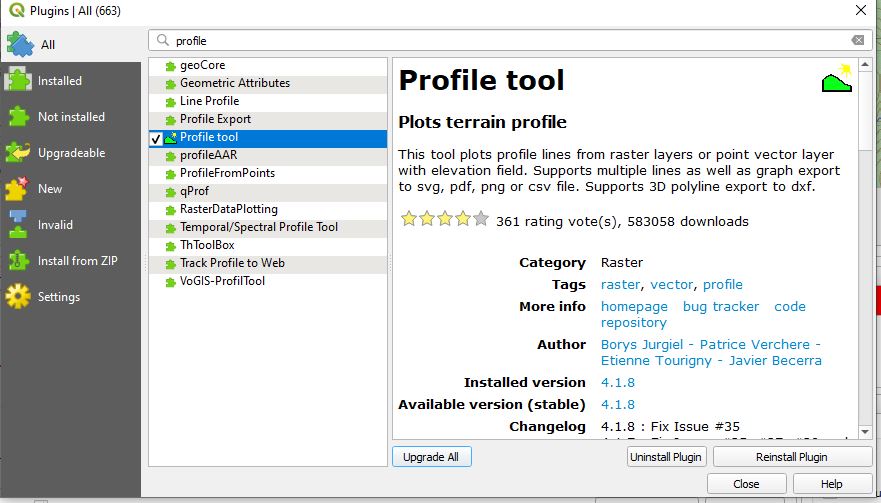881x503 pixels.
Task: Open the plugin homepage link
Action: (634, 307)
